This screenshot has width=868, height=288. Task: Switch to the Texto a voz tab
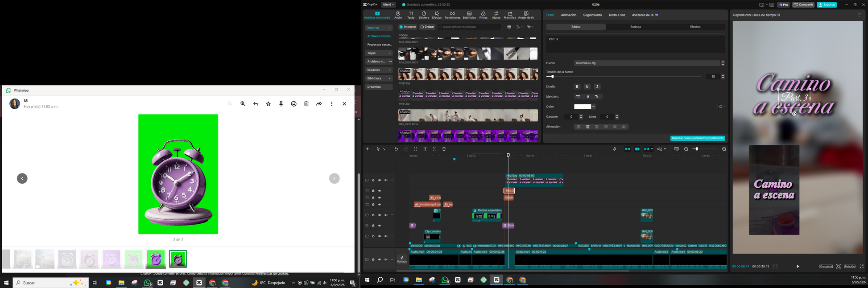[x=617, y=15]
